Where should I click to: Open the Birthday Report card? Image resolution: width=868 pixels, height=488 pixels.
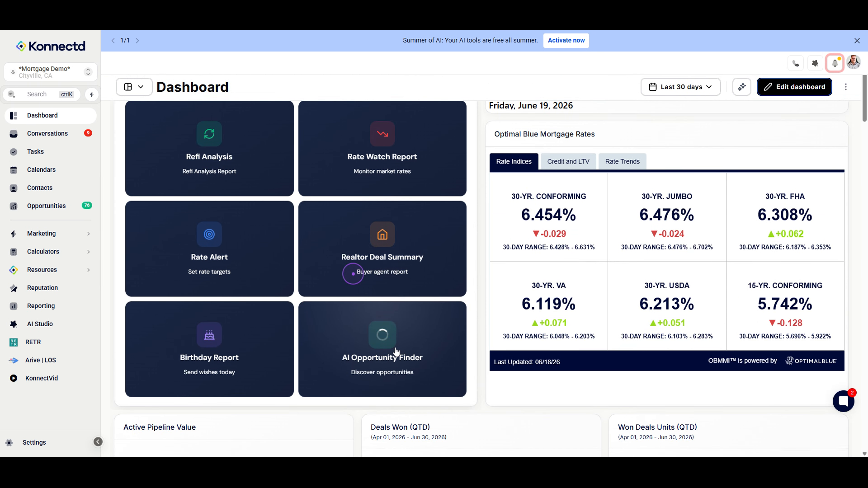click(209, 349)
